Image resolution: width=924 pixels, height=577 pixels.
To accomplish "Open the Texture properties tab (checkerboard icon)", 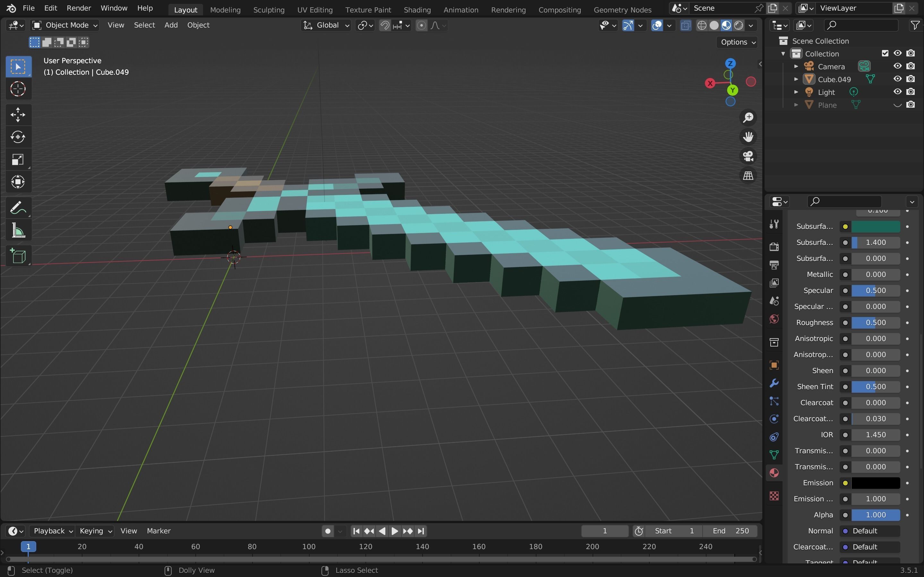I will coord(774,496).
